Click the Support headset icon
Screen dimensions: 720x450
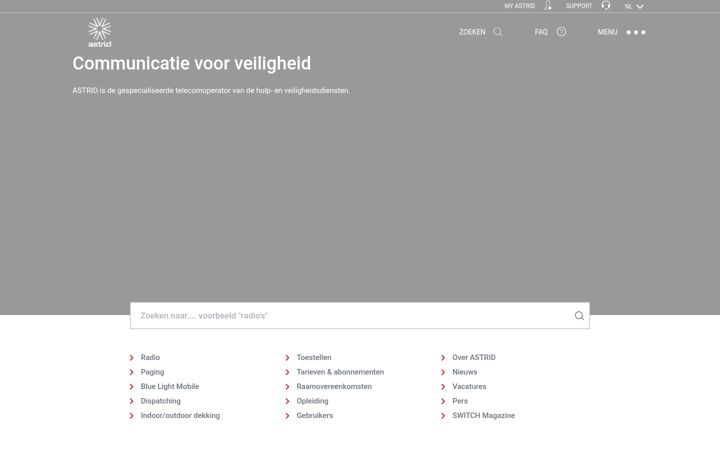[606, 6]
